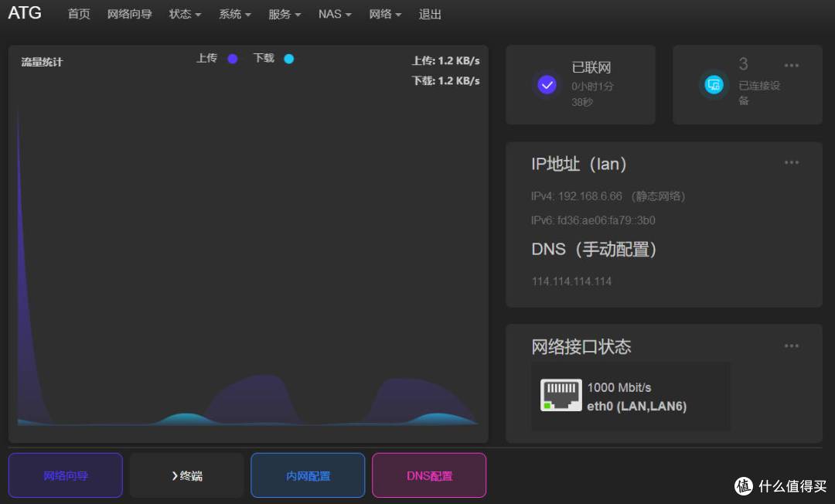The height and width of the screenshot is (504, 835).
Task: Click the ATG logo in header
Action: [x=25, y=13]
